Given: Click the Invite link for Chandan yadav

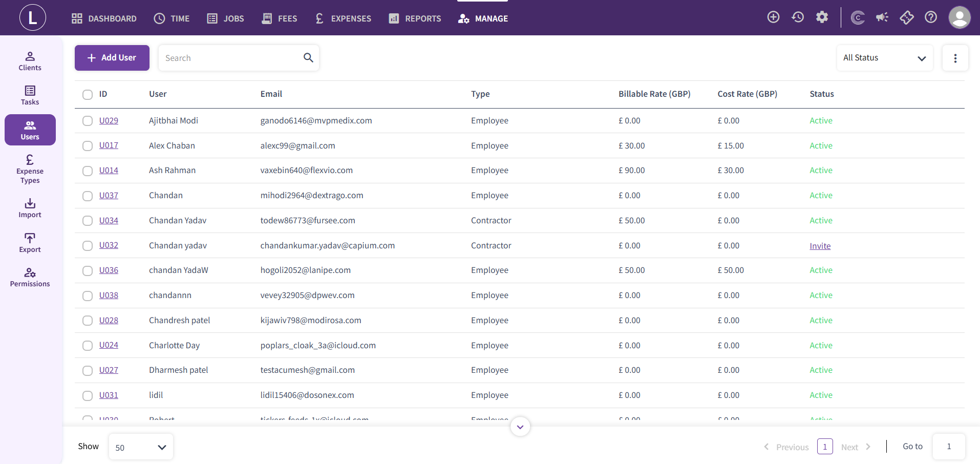Looking at the screenshot, I should 820,246.
